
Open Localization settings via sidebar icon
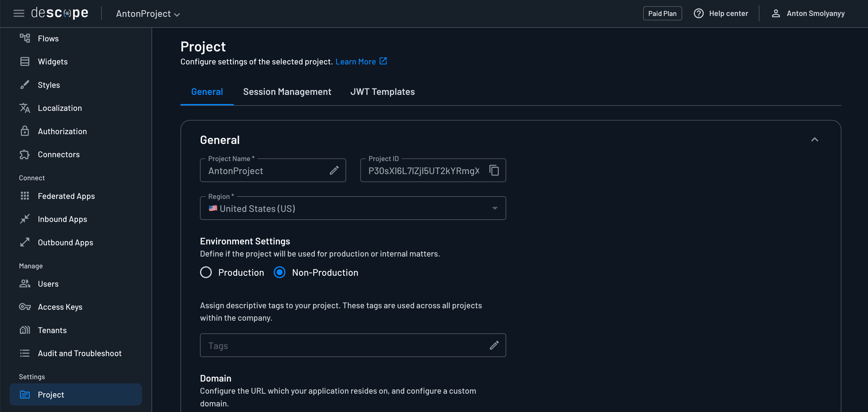pos(25,108)
